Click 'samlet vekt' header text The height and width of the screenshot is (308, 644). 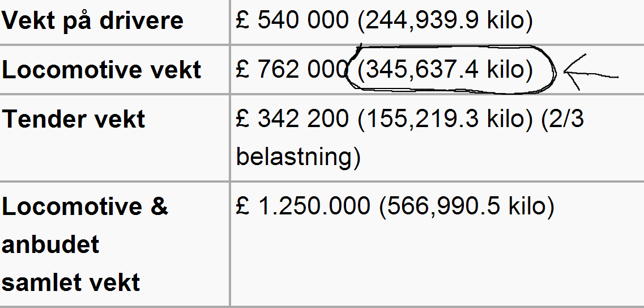pos(71,282)
